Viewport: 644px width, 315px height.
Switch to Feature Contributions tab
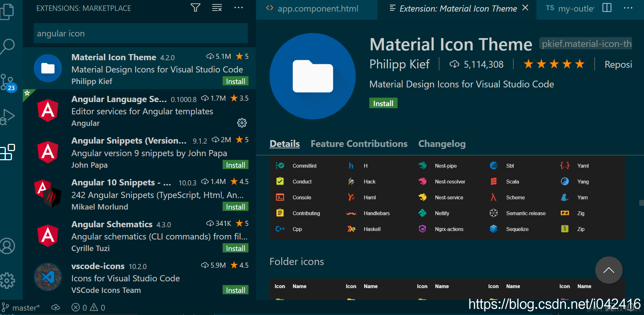click(x=359, y=144)
